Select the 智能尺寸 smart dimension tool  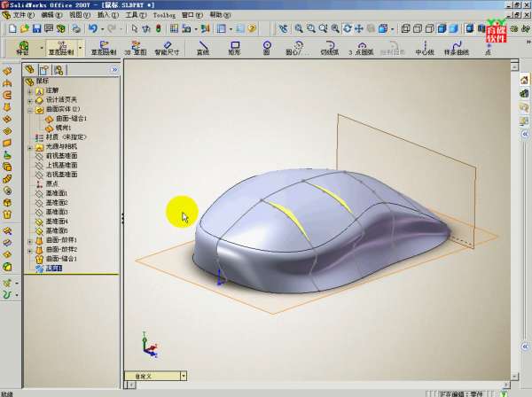tap(166, 48)
